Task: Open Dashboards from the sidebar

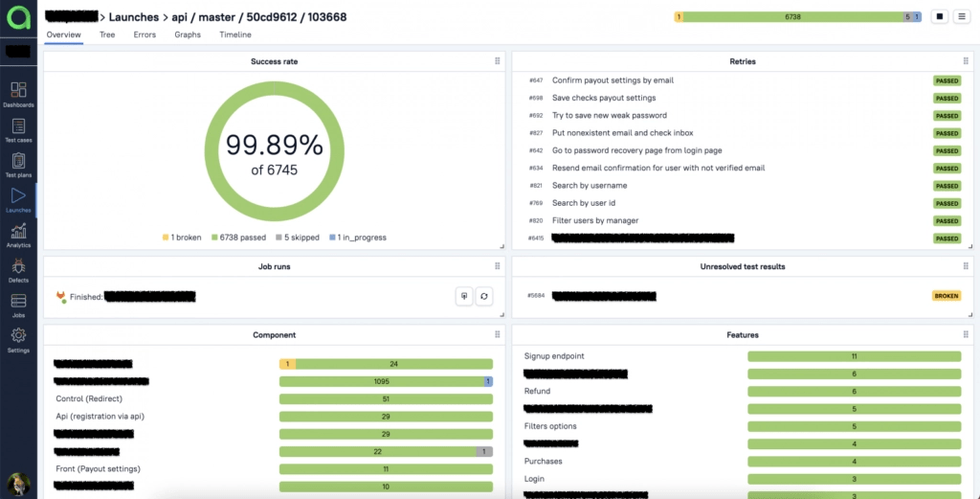Action: [18, 92]
